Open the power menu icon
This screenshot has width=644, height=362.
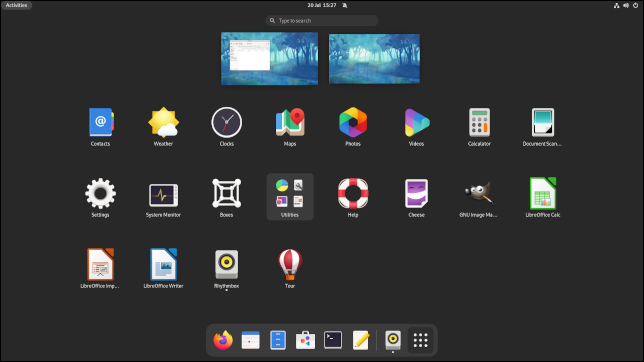click(x=635, y=5)
